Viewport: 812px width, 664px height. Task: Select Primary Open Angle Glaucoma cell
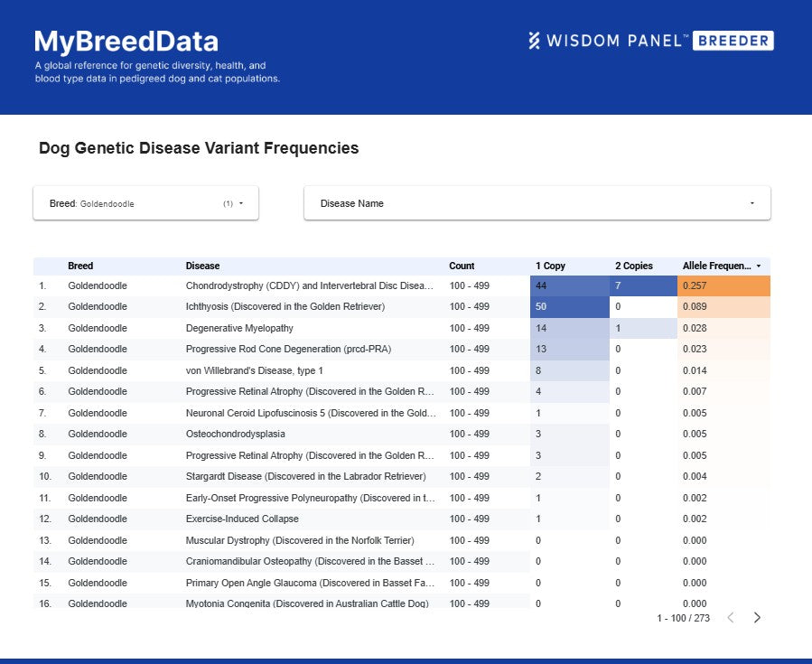310,583
